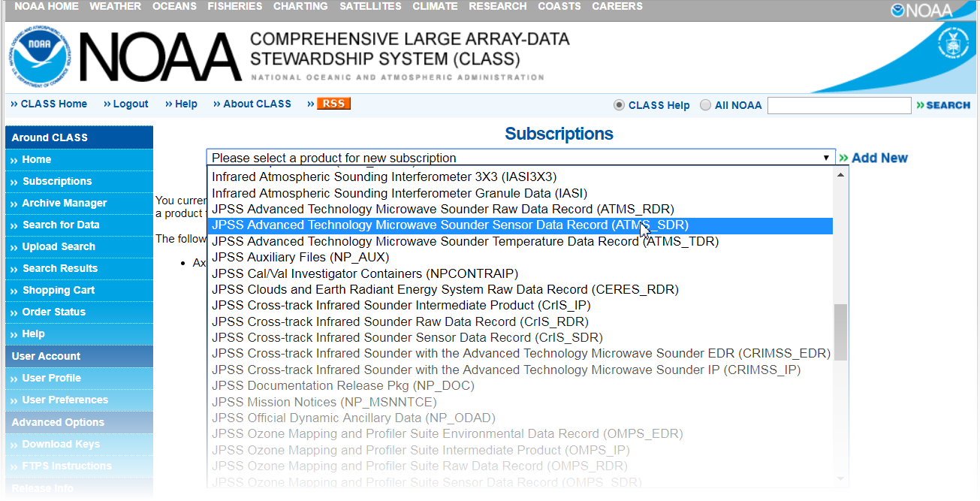Viewport: 980px width, 501px height.
Task: Open the product subscription dropdown
Action: pos(520,158)
